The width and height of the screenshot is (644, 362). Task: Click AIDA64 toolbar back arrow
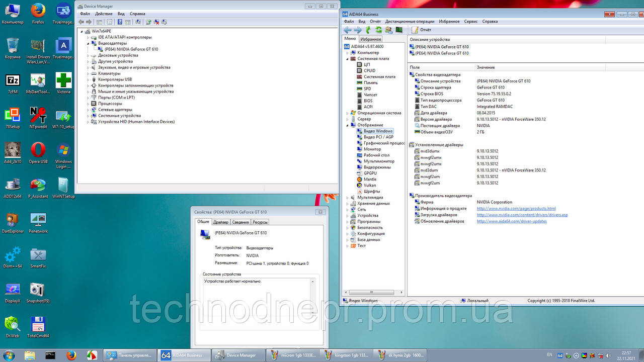pyautogui.click(x=347, y=30)
